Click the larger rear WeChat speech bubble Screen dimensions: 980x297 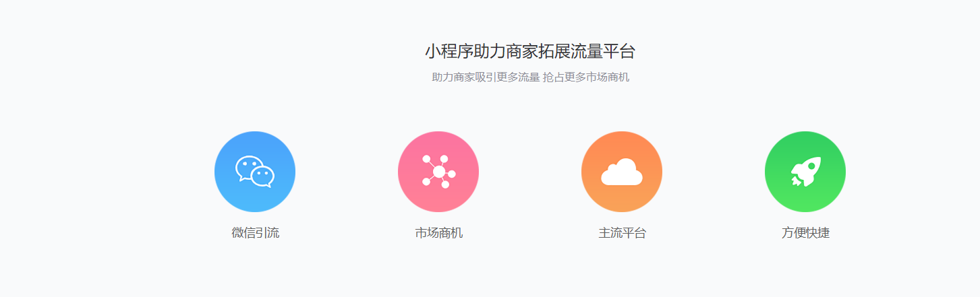tap(248, 167)
